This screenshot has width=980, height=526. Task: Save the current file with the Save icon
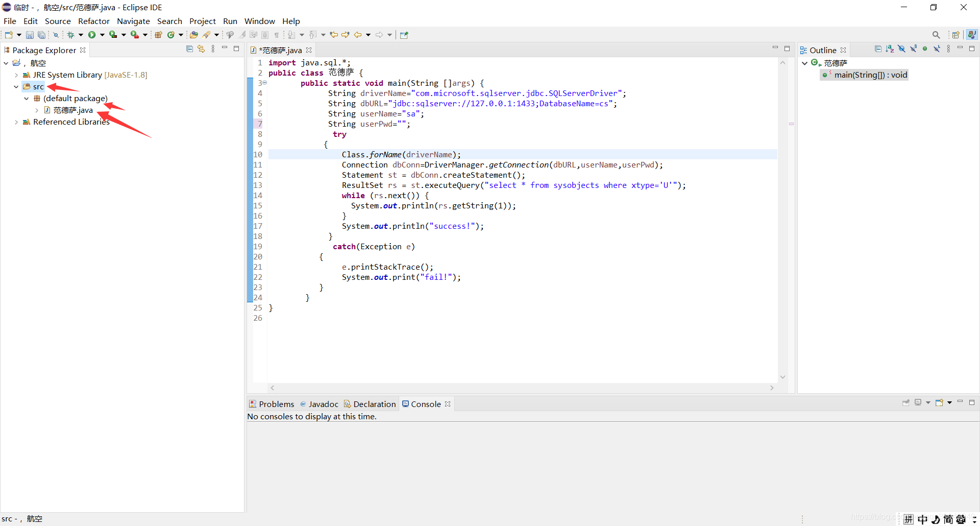pyautogui.click(x=30, y=35)
